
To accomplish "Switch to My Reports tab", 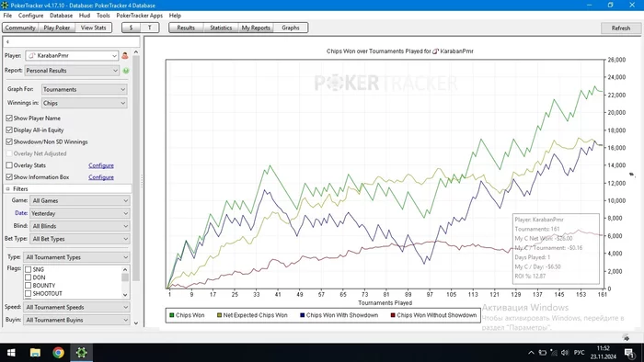I will point(256,28).
